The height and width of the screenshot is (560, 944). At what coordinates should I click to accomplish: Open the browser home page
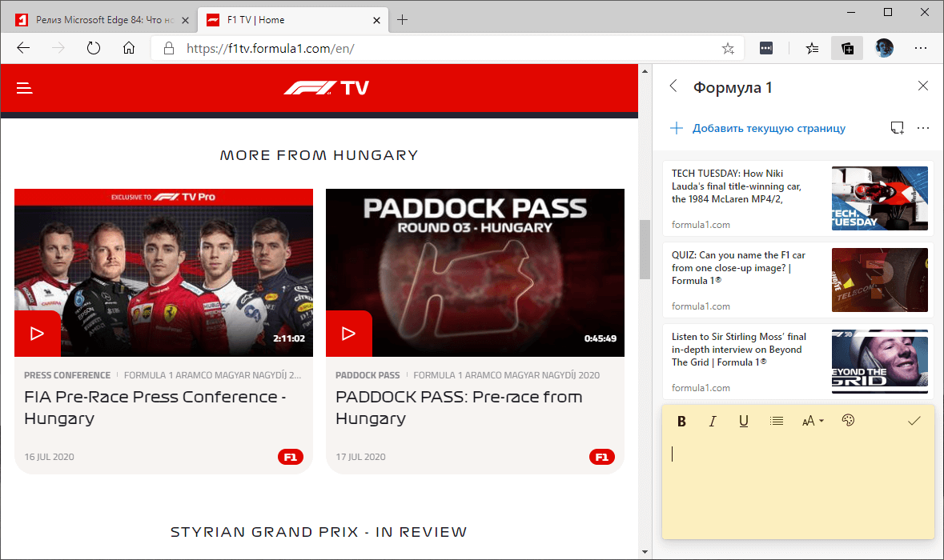click(129, 48)
